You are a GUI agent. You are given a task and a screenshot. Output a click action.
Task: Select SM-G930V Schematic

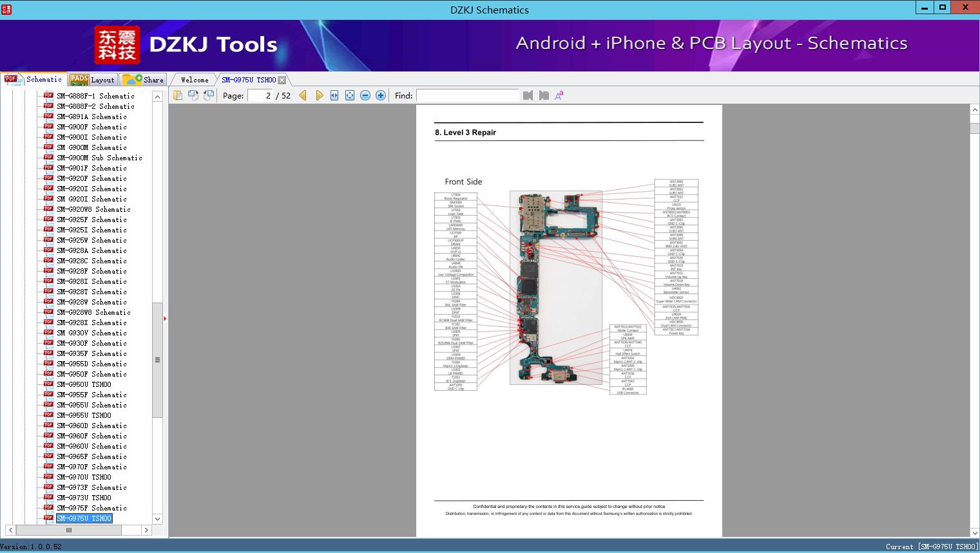tap(91, 333)
